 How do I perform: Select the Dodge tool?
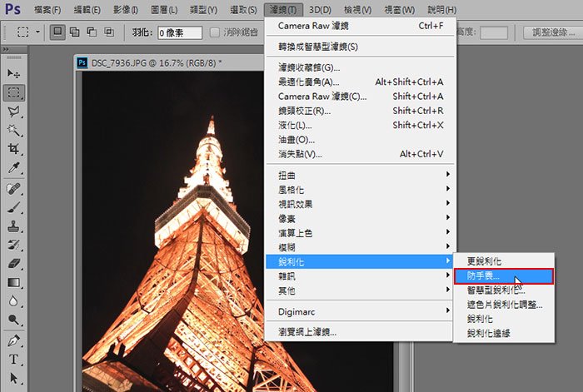click(x=14, y=320)
